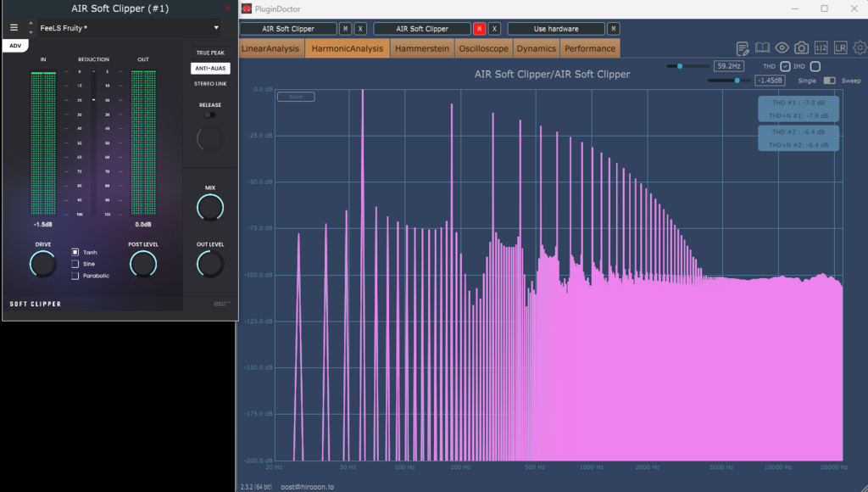Click the Store button on the graph

click(296, 97)
